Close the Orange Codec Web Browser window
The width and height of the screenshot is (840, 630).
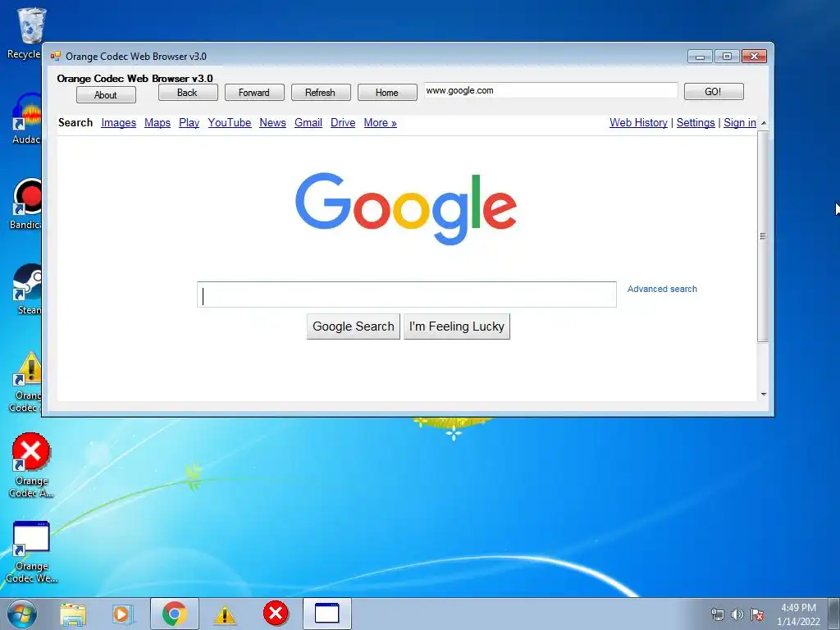tap(755, 57)
